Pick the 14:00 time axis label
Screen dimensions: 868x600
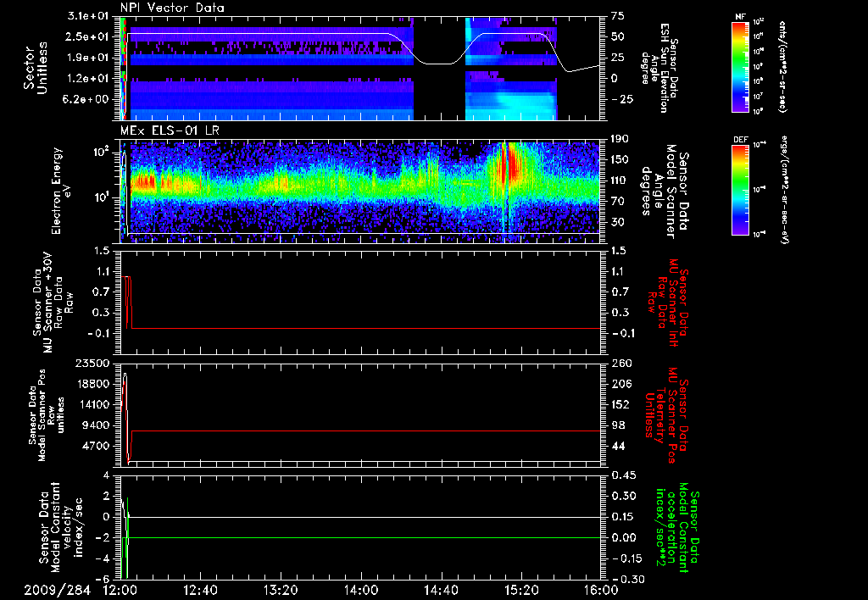point(360,590)
